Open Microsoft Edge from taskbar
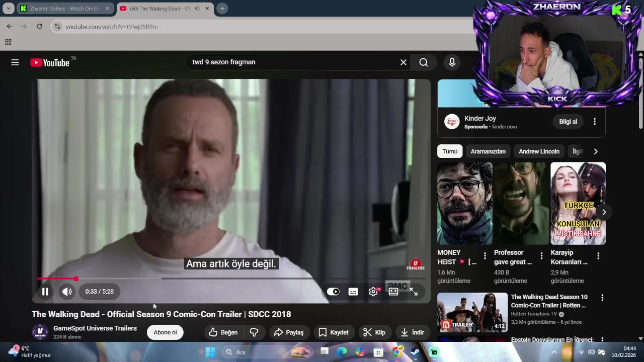This screenshot has width=644, height=362. (342, 352)
